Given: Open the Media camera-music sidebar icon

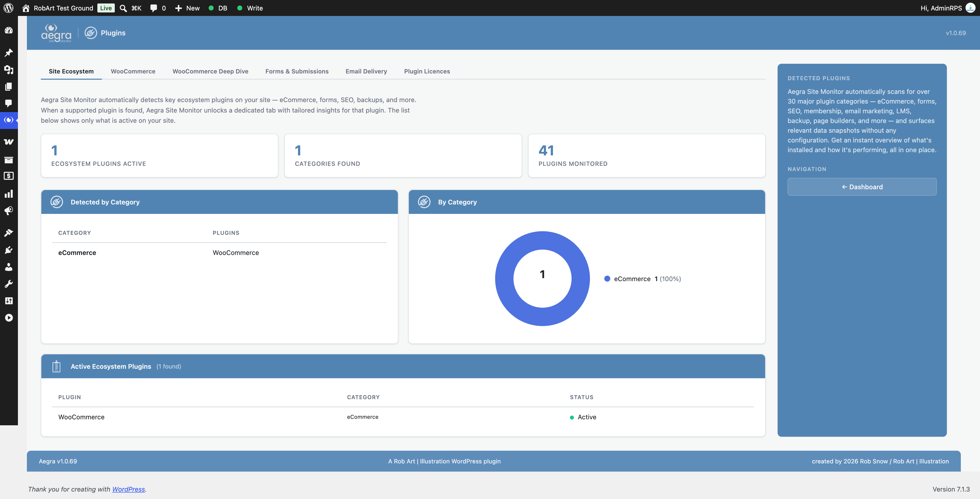Looking at the screenshot, I should [9, 70].
